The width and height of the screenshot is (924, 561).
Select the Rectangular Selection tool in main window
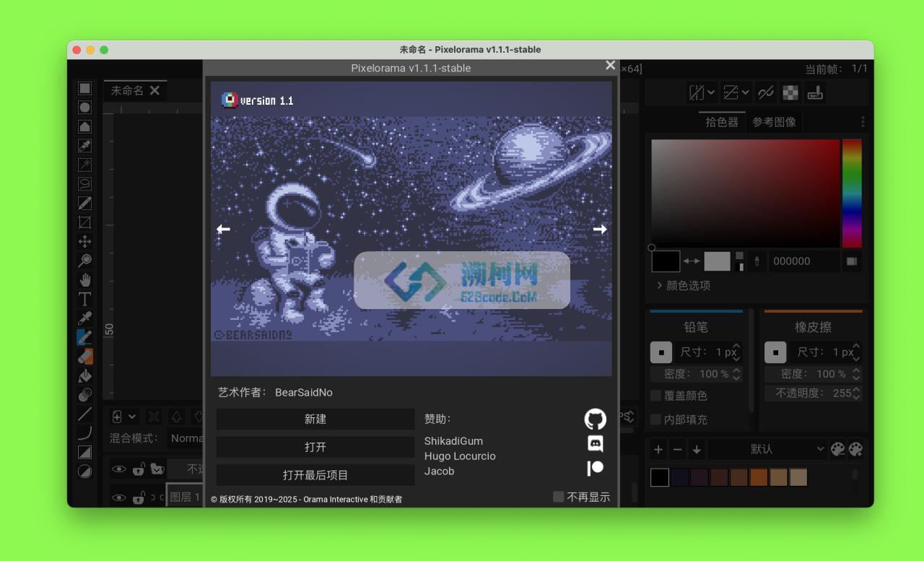click(x=84, y=89)
